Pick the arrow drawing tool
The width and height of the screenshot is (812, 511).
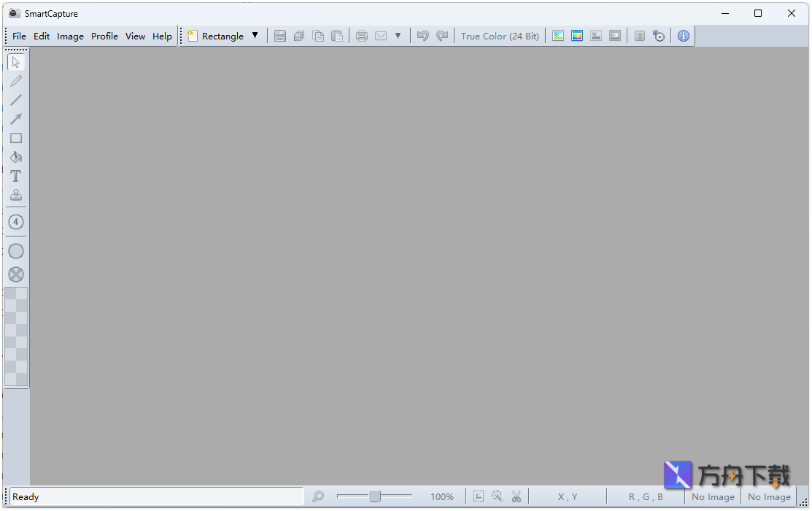[16, 119]
